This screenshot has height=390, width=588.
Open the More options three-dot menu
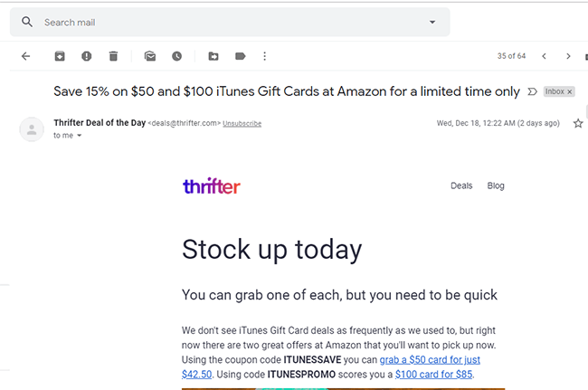[x=265, y=56]
